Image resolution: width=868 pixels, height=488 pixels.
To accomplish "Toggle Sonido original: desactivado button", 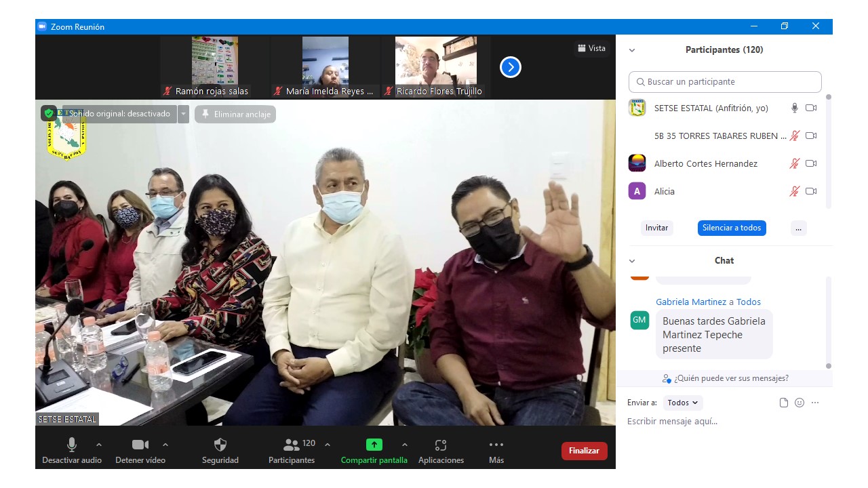I will tap(119, 114).
